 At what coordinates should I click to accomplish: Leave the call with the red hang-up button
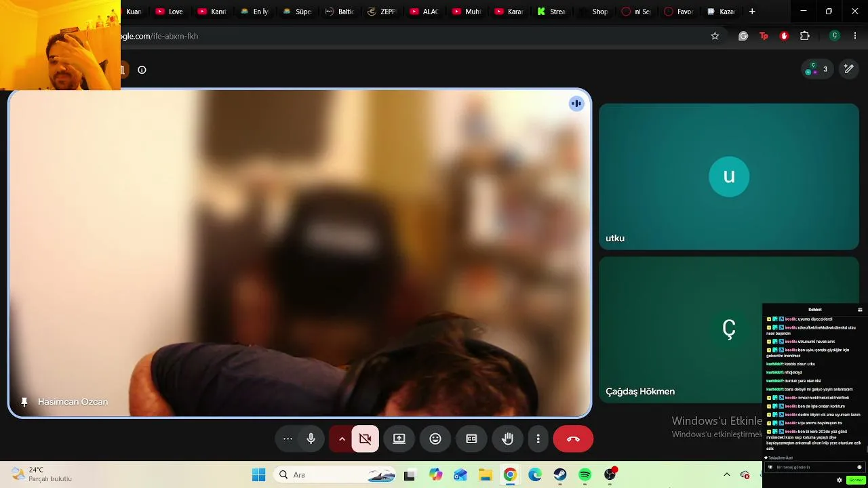tap(573, 439)
